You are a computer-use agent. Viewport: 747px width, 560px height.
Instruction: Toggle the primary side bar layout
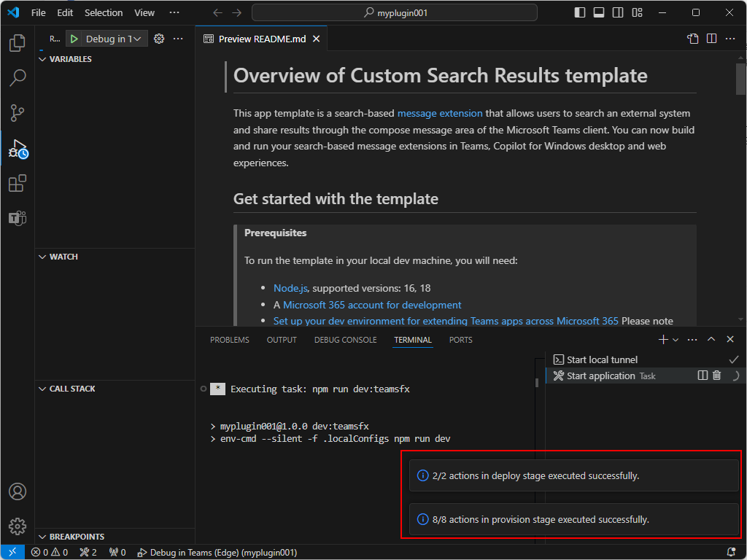pyautogui.click(x=580, y=12)
